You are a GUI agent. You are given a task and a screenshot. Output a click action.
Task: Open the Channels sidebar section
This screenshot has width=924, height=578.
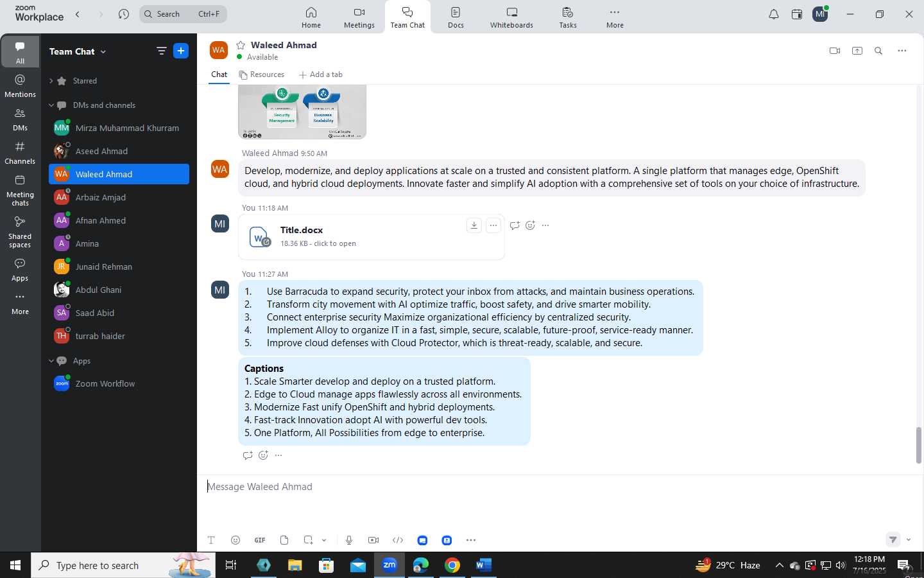(20, 152)
